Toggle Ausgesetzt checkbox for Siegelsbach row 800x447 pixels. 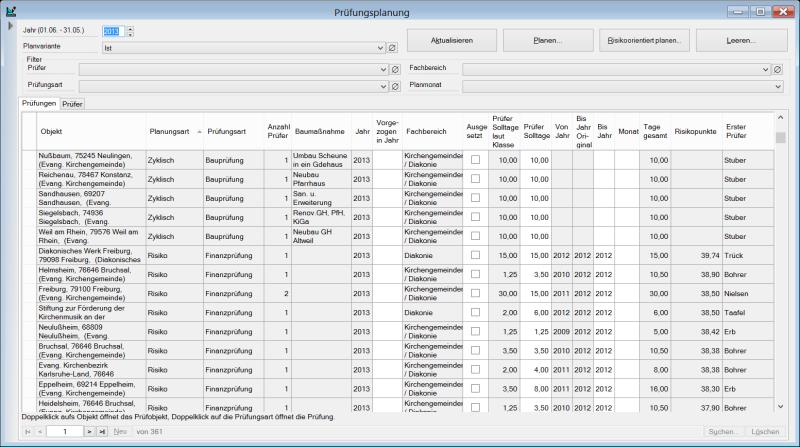pyautogui.click(x=476, y=217)
